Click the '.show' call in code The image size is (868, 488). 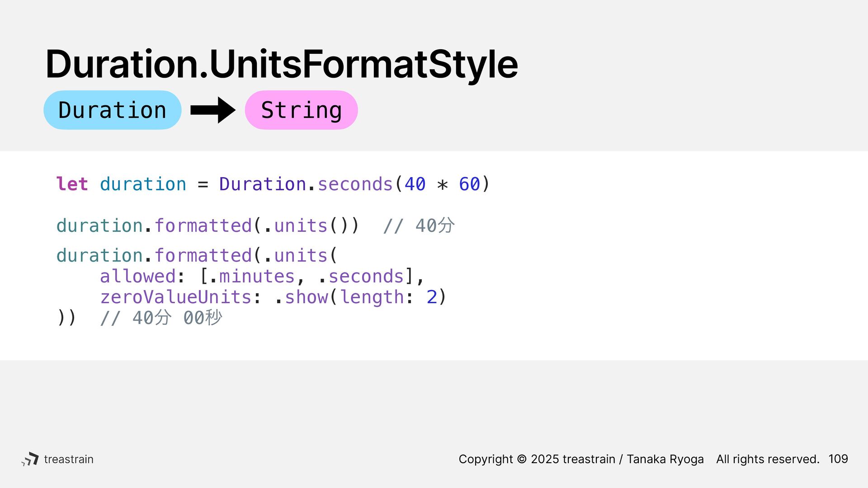(301, 297)
